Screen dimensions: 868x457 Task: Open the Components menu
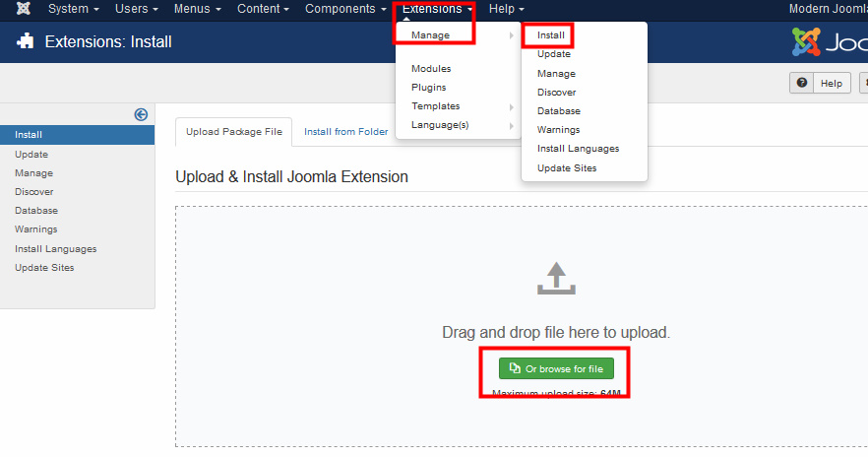pyautogui.click(x=345, y=9)
